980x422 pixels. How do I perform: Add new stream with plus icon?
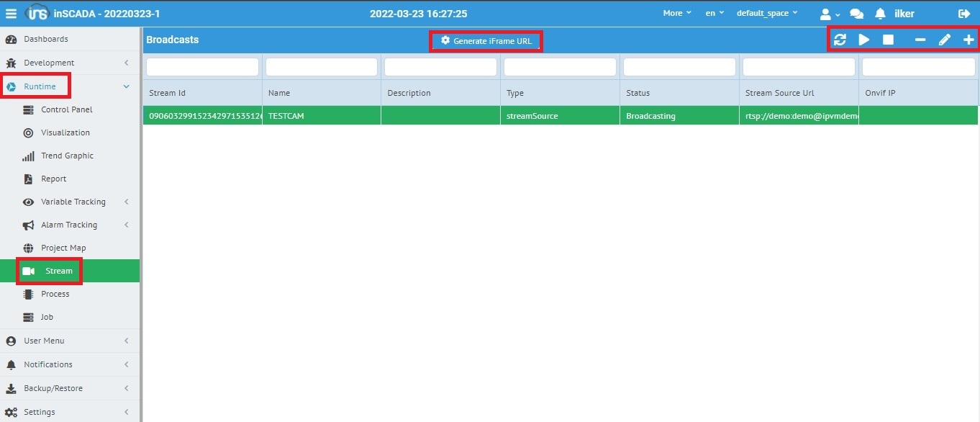(x=968, y=40)
